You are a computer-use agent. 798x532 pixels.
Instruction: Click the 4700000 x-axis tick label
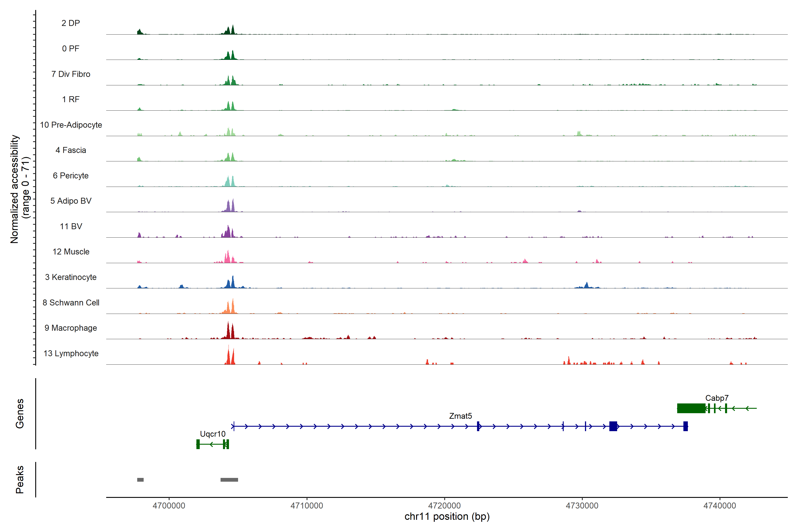pos(169,506)
